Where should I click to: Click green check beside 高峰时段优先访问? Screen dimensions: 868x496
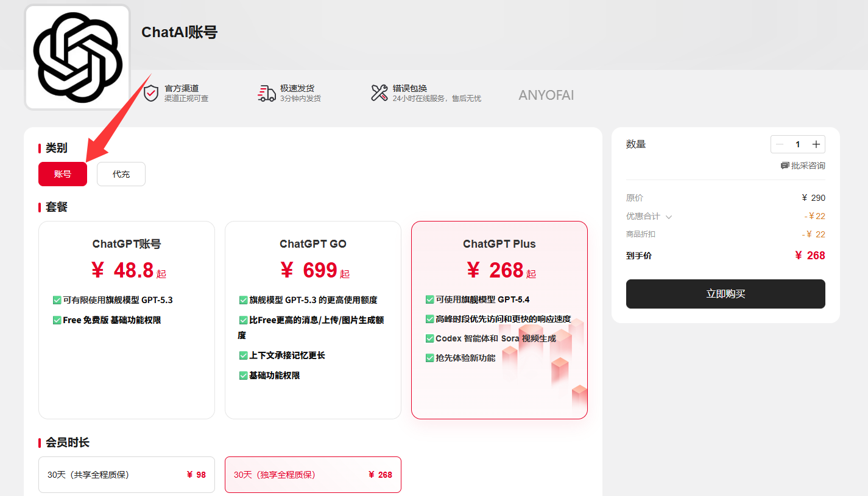click(x=430, y=319)
